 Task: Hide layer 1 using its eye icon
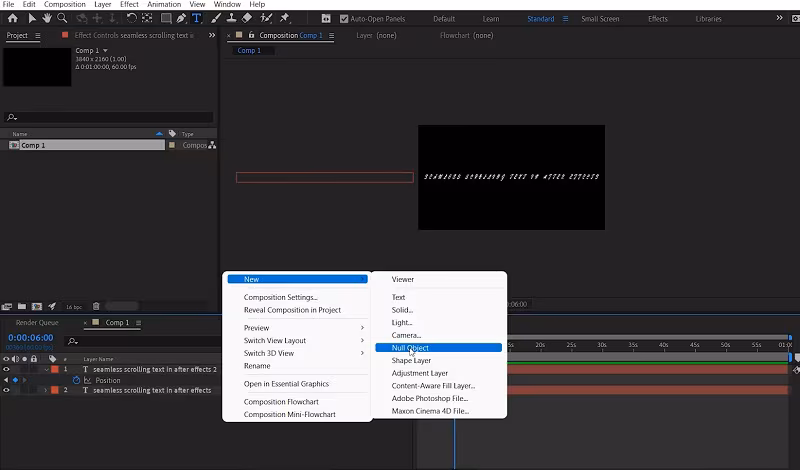7,369
